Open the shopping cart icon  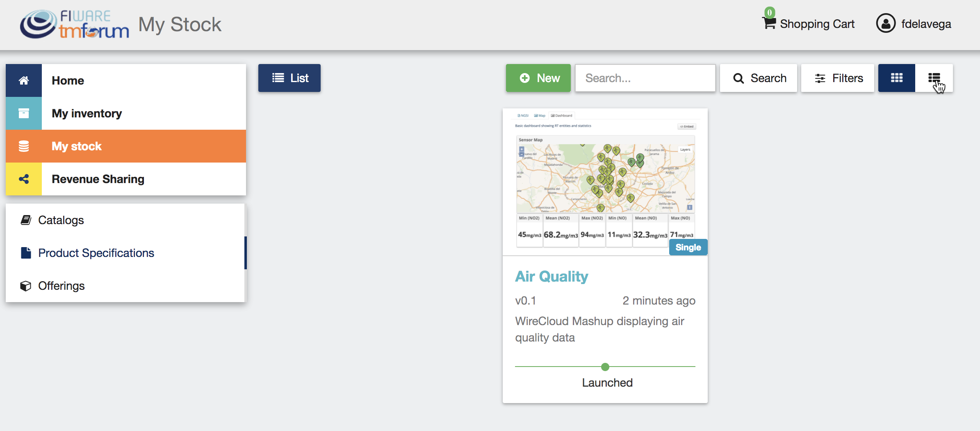769,23
